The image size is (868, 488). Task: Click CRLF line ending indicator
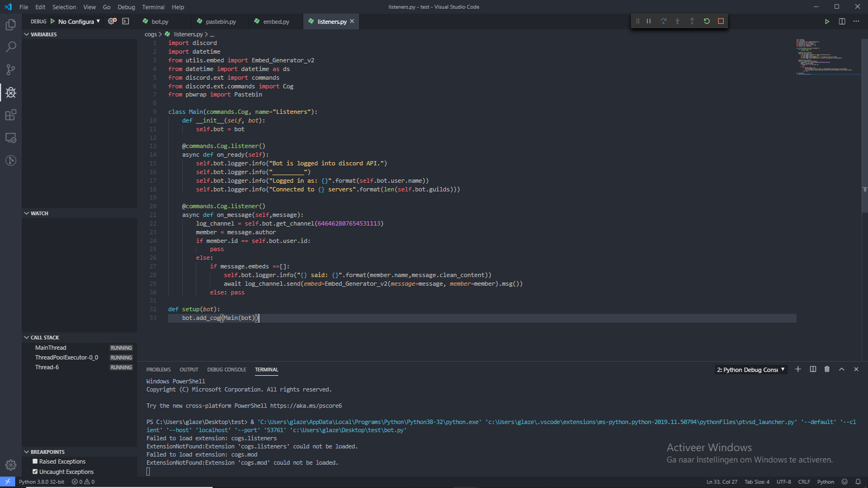click(804, 481)
